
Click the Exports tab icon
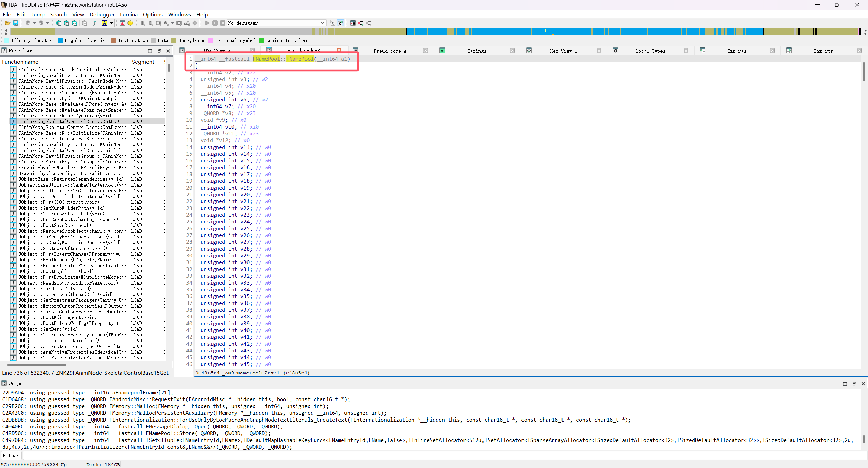[789, 51]
